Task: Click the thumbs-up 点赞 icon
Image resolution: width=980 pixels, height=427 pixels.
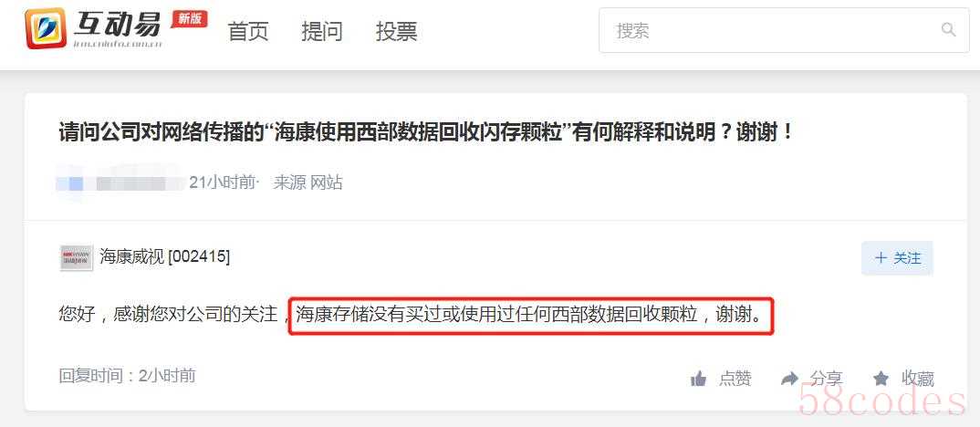Action: pos(699,379)
